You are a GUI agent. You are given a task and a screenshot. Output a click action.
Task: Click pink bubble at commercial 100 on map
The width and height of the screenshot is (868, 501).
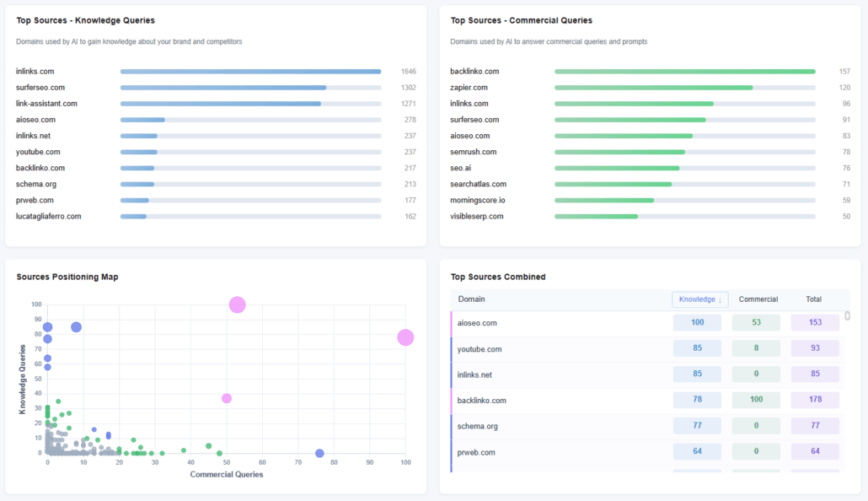(405, 337)
